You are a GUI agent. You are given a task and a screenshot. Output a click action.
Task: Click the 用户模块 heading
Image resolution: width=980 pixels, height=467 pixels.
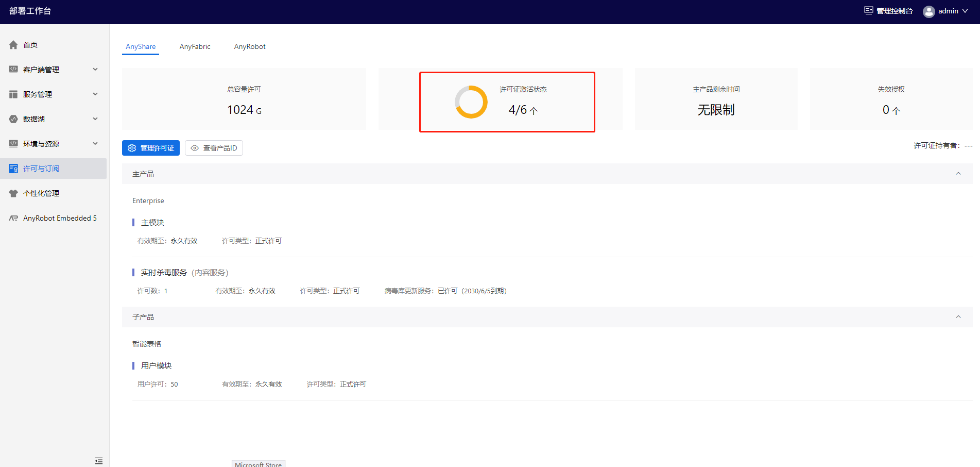157,365
